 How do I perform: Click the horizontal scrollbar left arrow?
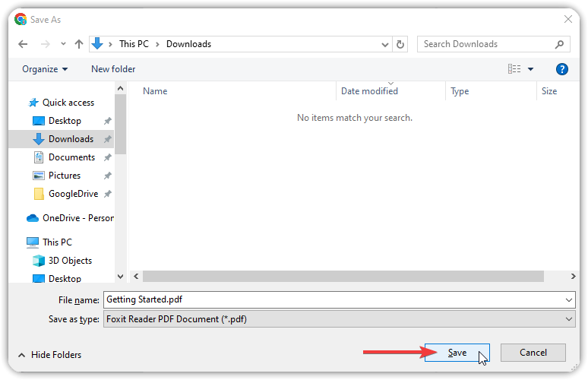tap(136, 277)
